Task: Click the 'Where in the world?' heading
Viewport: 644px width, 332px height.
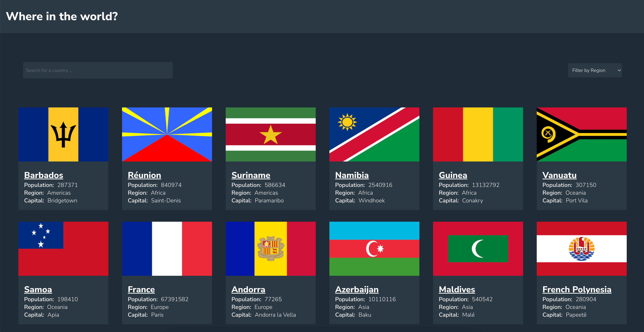Action: [62, 17]
